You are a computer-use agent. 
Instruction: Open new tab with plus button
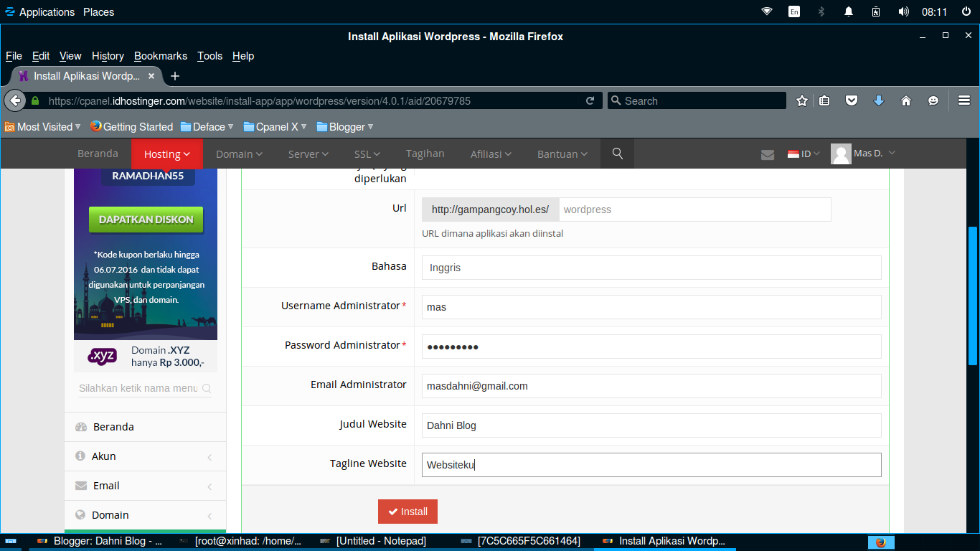click(x=174, y=76)
